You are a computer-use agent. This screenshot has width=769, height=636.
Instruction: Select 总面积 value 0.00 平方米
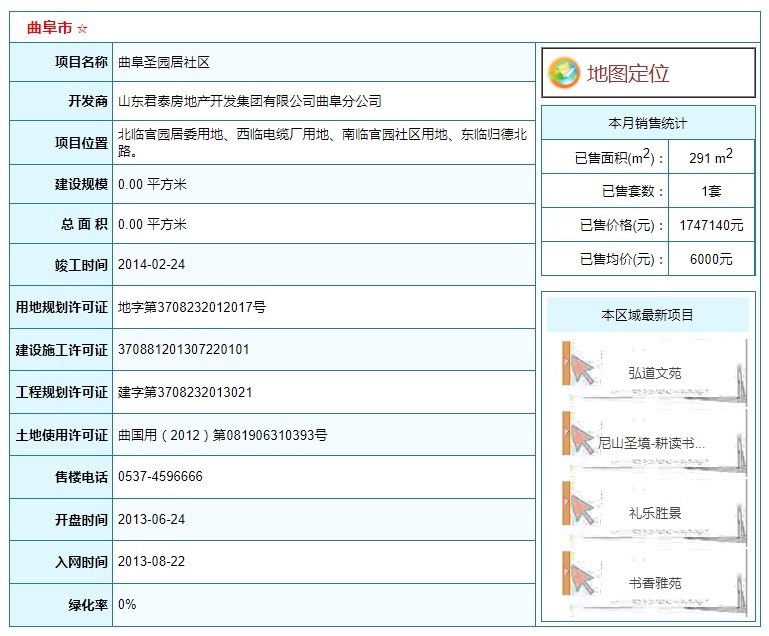tap(152, 224)
